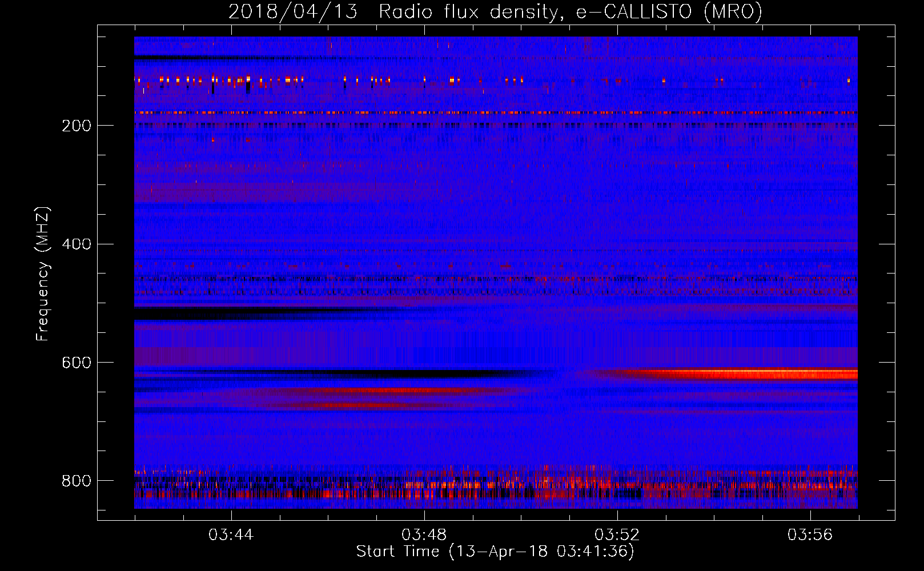The height and width of the screenshot is (571, 924).
Task: Click the '400' frequency tick label
Action: click(77, 244)
